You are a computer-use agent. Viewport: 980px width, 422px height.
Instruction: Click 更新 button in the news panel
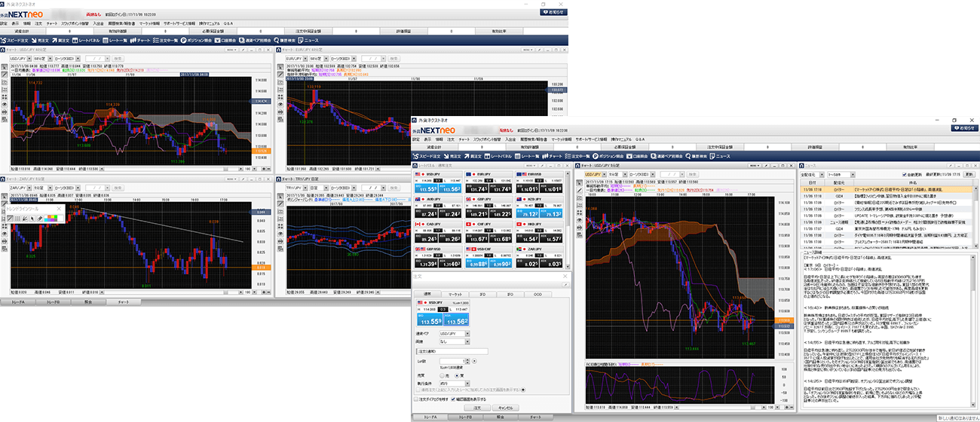pyautogui.click(x=969, y=175)
